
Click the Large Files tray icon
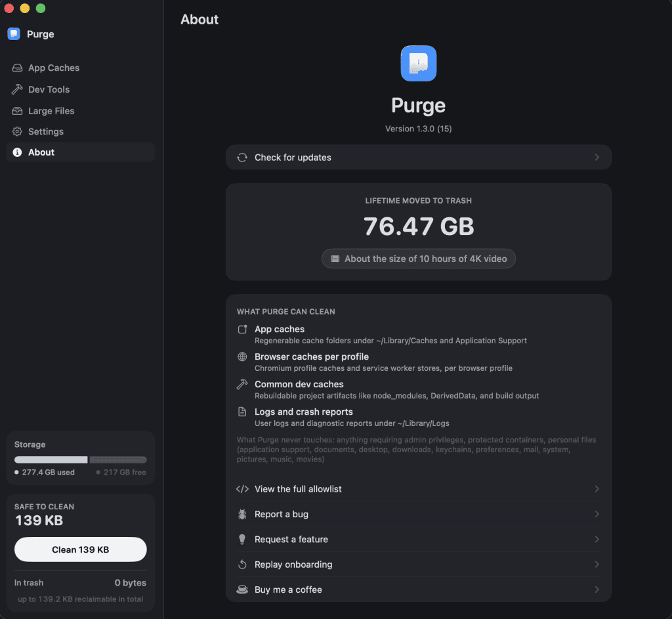coord(17,110)
